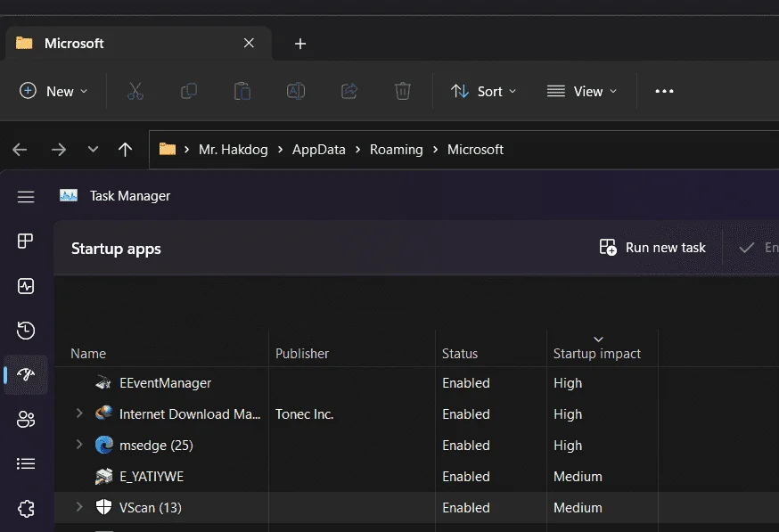Screen dimensions: 779x532
Task: Click Task Manager window title icon
Action: pos(69,195)
